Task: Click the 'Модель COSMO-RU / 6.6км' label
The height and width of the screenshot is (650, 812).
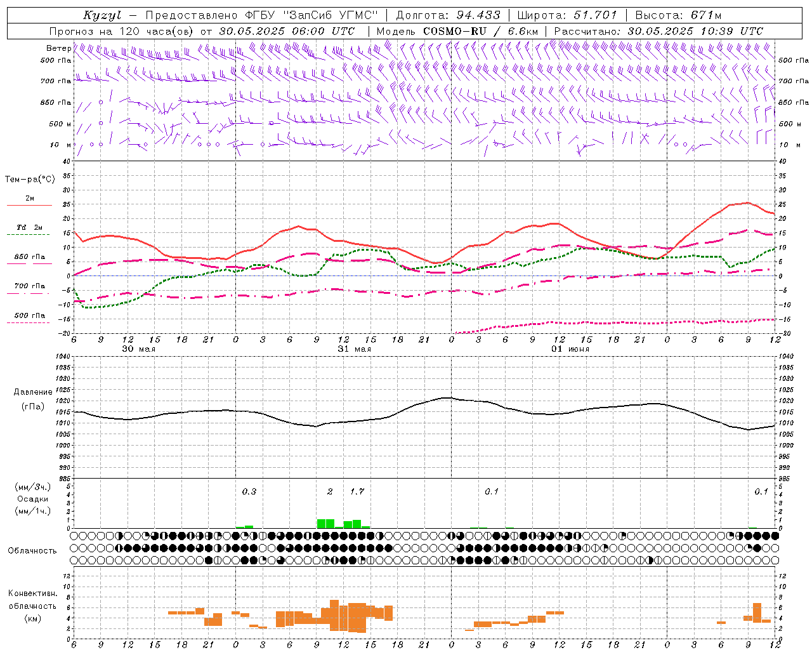Action: [x=457, y=31]
